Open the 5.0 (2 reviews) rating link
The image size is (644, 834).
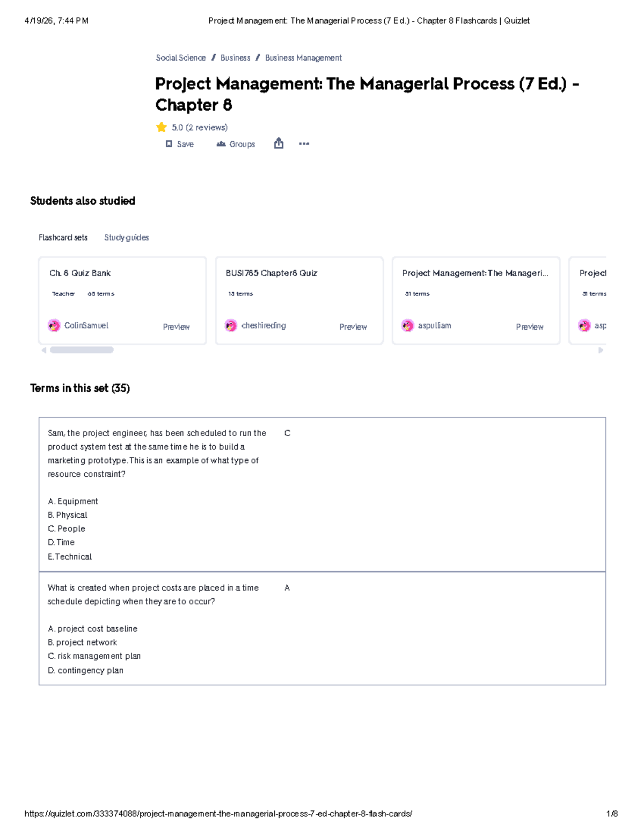[200, 127]
